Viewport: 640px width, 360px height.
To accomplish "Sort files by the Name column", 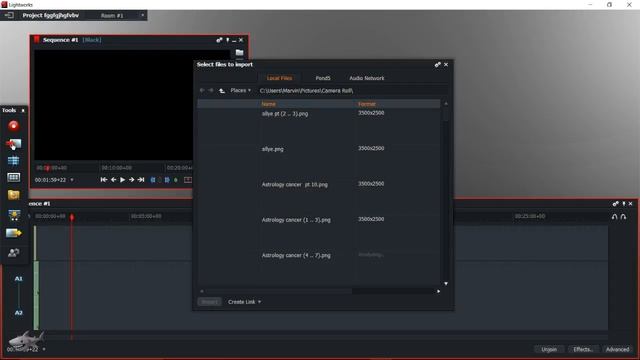I will (x=269, y=104).
